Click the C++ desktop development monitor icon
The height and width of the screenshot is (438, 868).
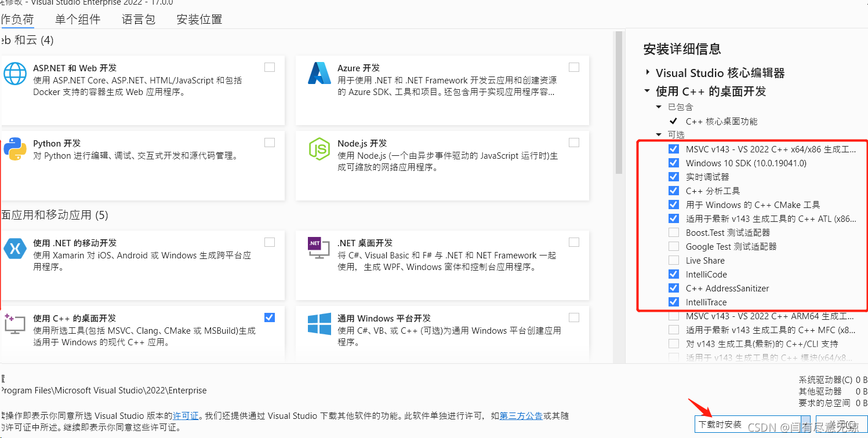15,324
